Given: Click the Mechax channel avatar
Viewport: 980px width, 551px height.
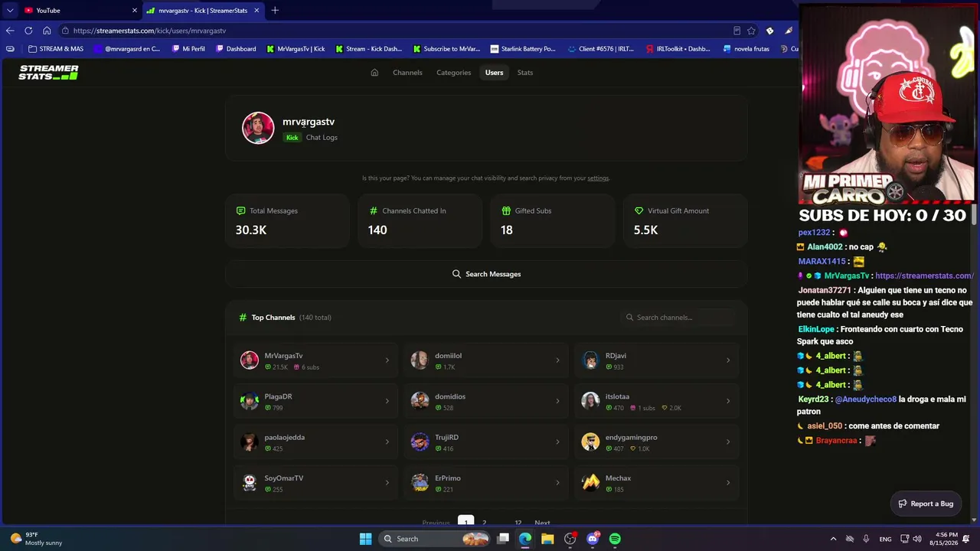Looking at the screenshot, I should [x=590, y=483].
